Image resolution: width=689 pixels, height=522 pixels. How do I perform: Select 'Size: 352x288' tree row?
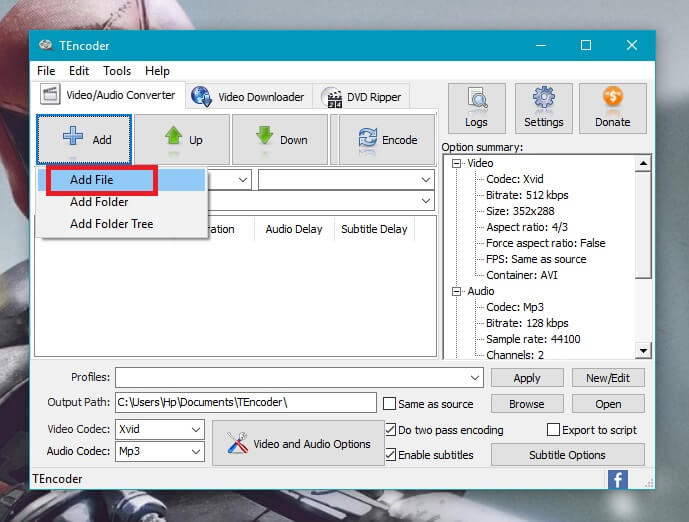click(x=520, y=211)
